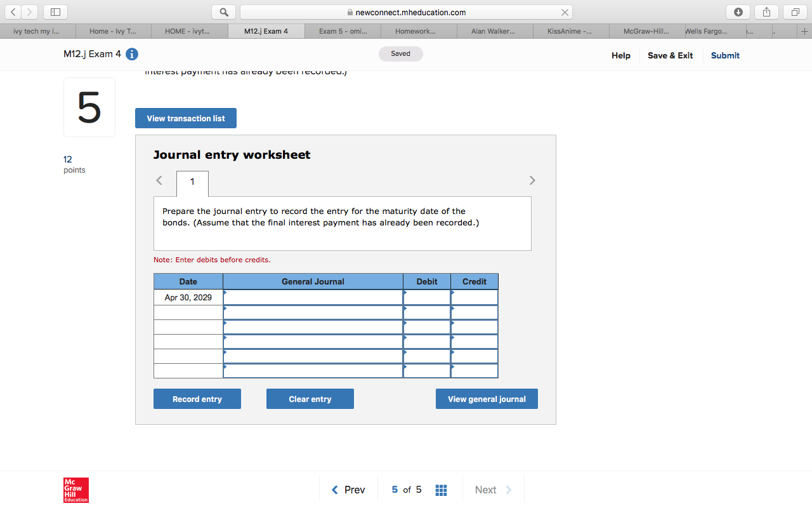This screenshot has width=812, height=508.
Task: Click the exam info icon
Action: pyautogui.click(x=132, y=55)
